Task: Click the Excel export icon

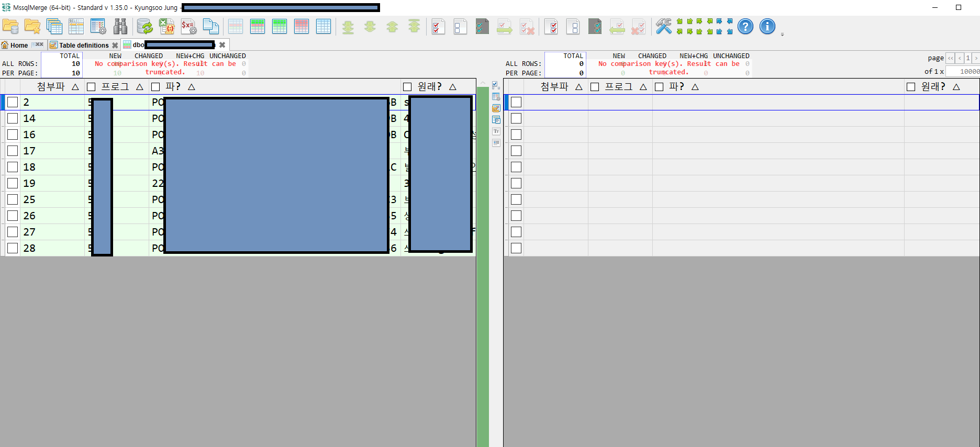Action: (166, 26)
